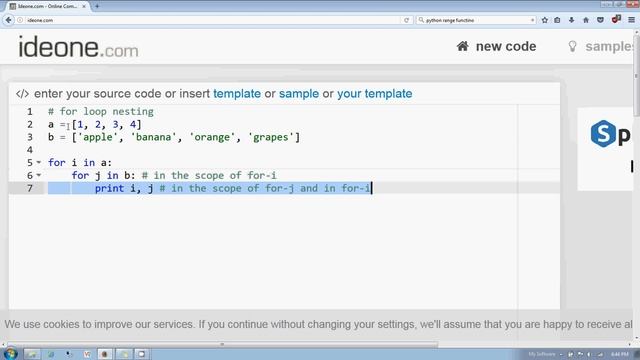
Task: Go to the browser home page icon
Action: (x=586, y=20)
